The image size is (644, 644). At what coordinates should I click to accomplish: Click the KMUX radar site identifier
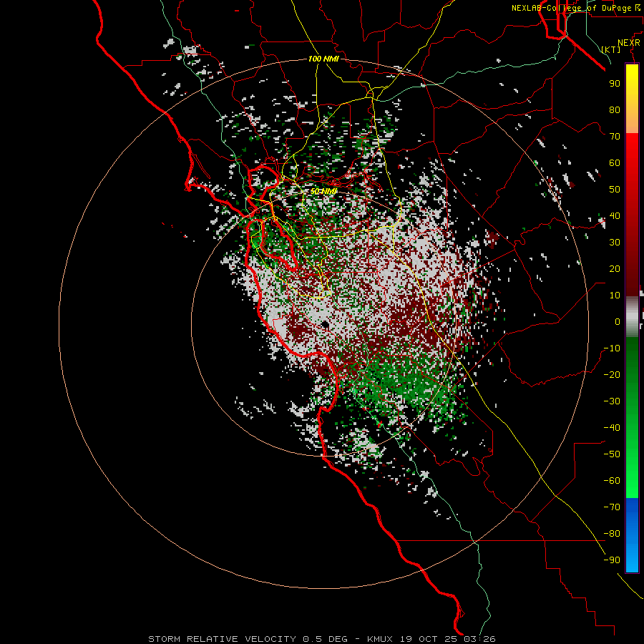[x=380, y=639]
